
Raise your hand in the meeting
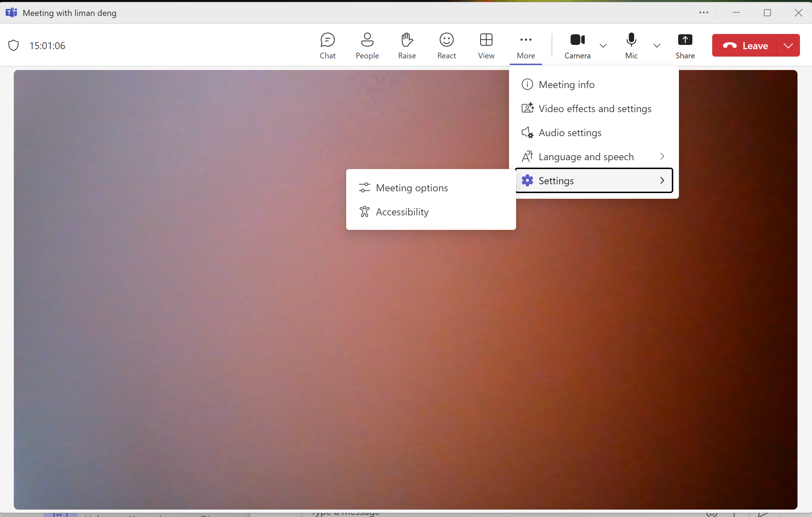pos(407,46)
